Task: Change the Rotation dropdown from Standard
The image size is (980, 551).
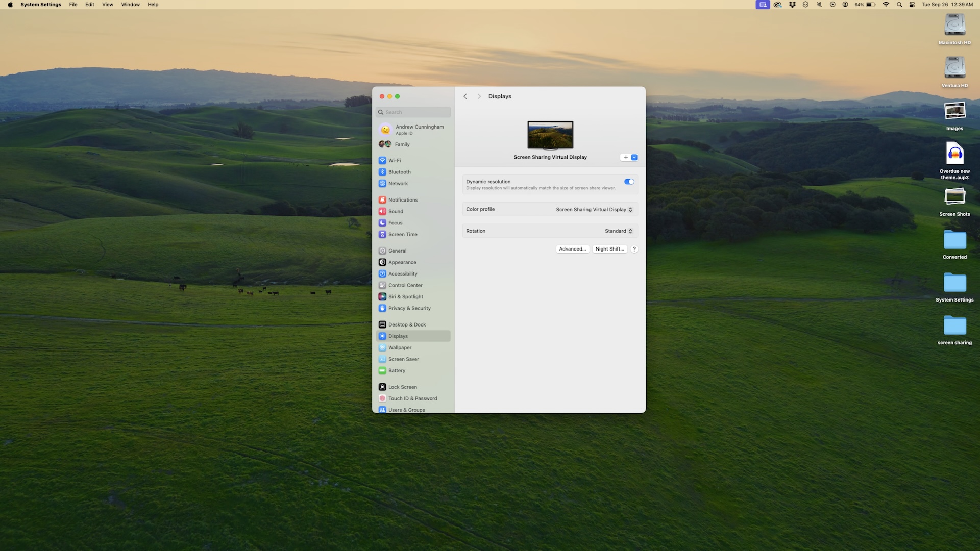Action: tap(619, 231)
